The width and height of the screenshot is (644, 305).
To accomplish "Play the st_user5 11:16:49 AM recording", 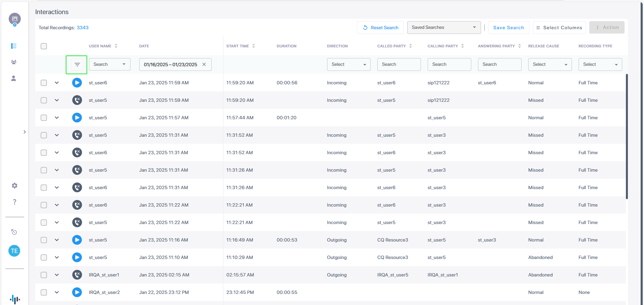I will pos(77,240).
